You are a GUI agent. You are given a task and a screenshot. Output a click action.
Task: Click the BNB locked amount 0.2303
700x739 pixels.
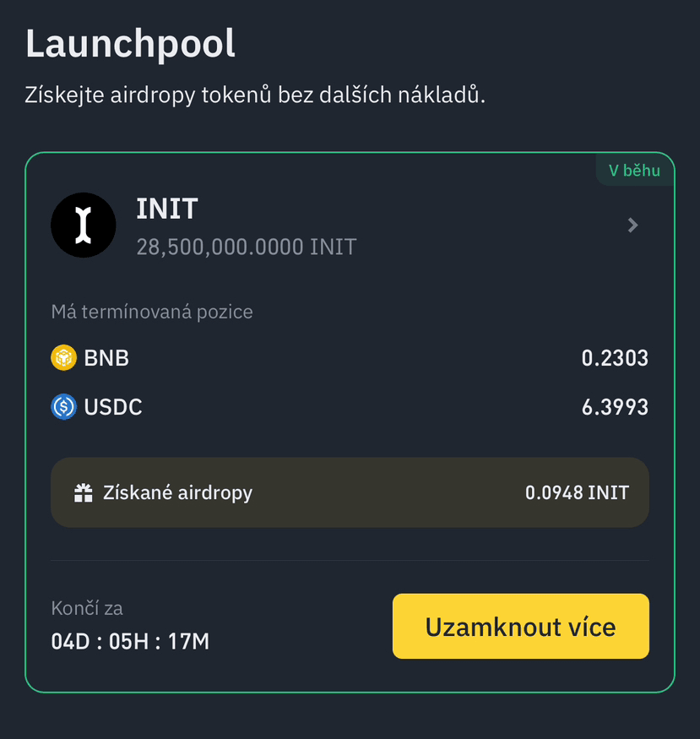point(615,358)
